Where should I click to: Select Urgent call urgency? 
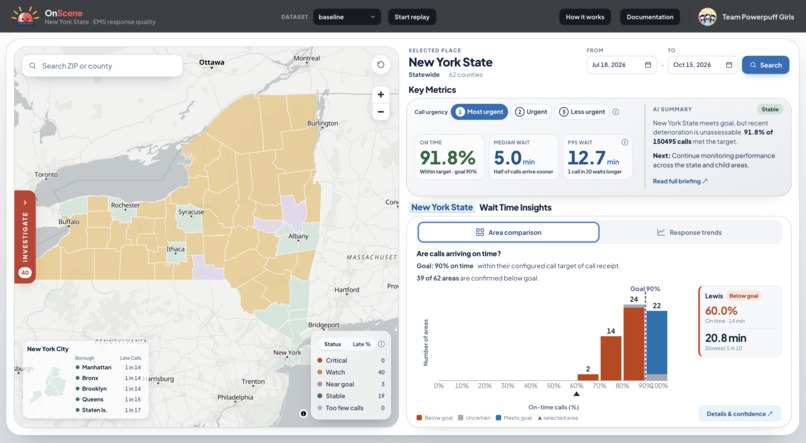(x=531, y=112)
